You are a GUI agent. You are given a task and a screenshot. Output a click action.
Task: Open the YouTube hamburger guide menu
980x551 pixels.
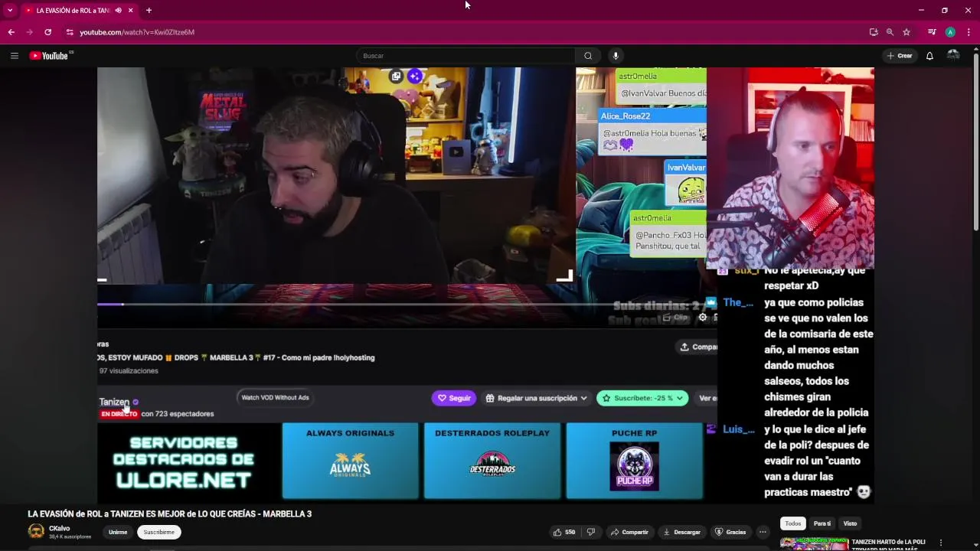click(14, 56)
